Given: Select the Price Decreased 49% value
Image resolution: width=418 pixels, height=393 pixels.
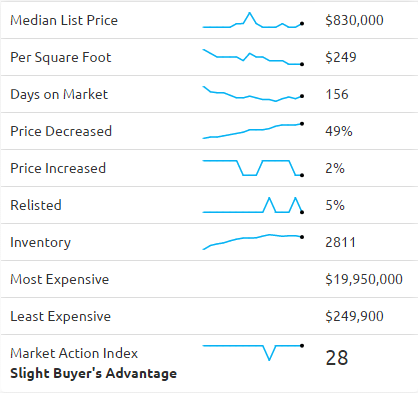Looking at the screenshot, I should point(339,131).
